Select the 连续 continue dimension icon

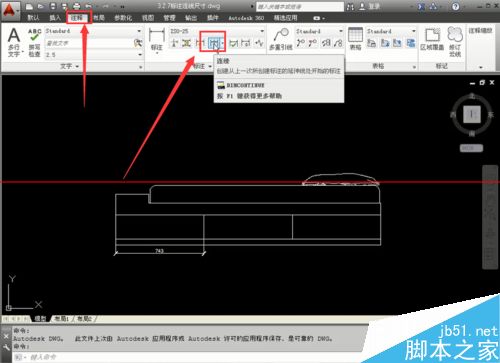pyautogui.click(x=214, y=43)
